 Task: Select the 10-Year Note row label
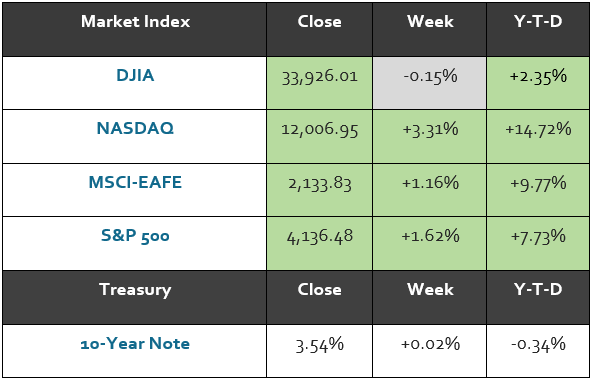pyautogui.click(x=135, y=343)
